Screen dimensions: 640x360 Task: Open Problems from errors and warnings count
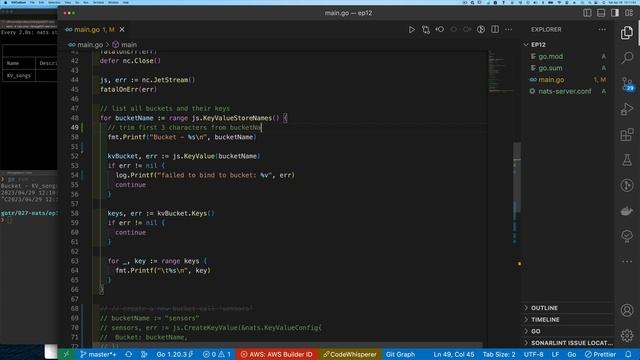[x=217, y=354]
